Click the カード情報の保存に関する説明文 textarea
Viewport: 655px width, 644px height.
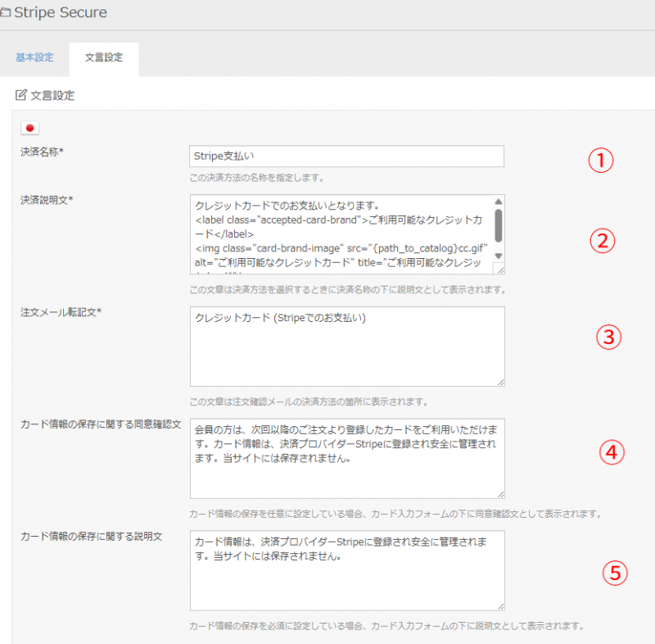[346, 569]
